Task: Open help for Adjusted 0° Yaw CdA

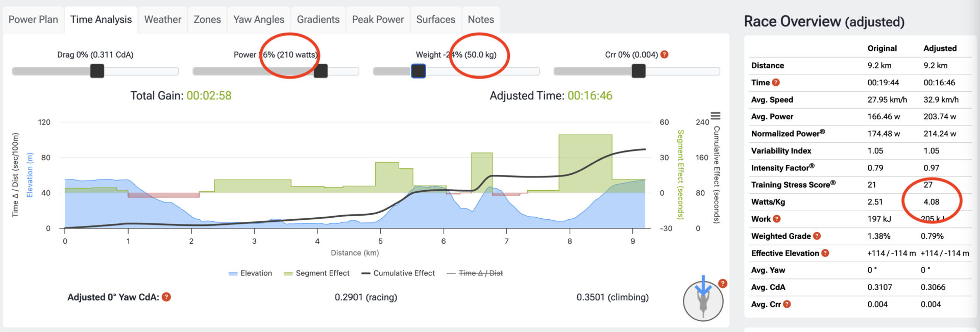Action: (166, 297)
